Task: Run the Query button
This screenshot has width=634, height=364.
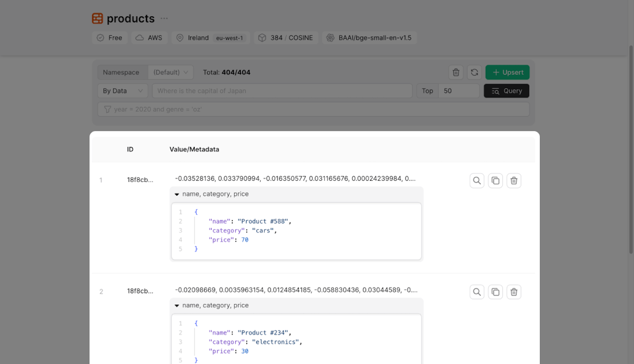Action: [506, 91]
